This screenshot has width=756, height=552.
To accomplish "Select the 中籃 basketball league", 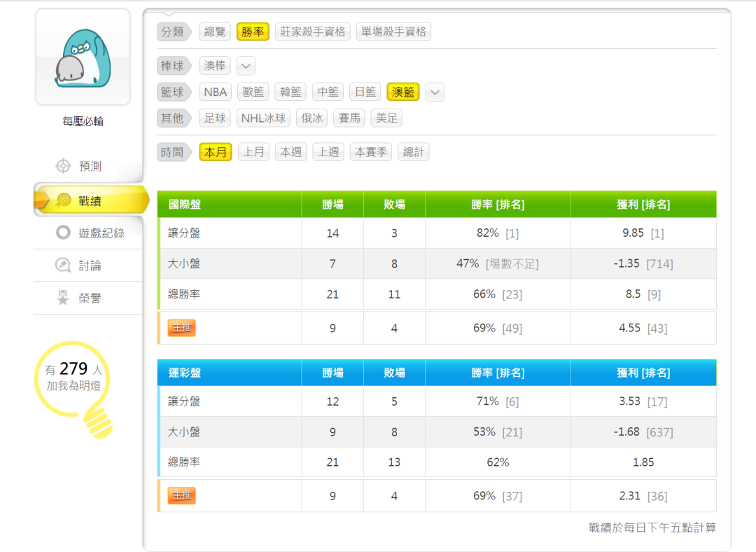I will point(328,92).
